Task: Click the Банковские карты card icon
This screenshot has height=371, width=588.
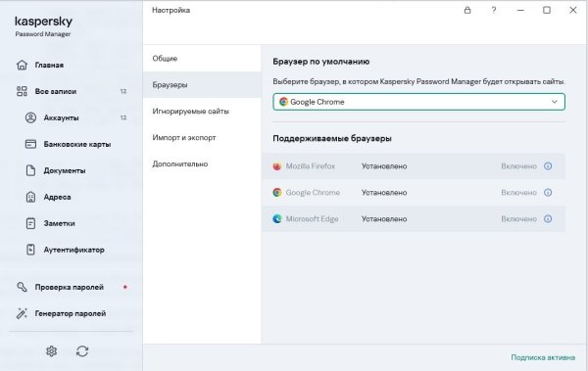Action: pyautogui.click(x=30, y=144)
